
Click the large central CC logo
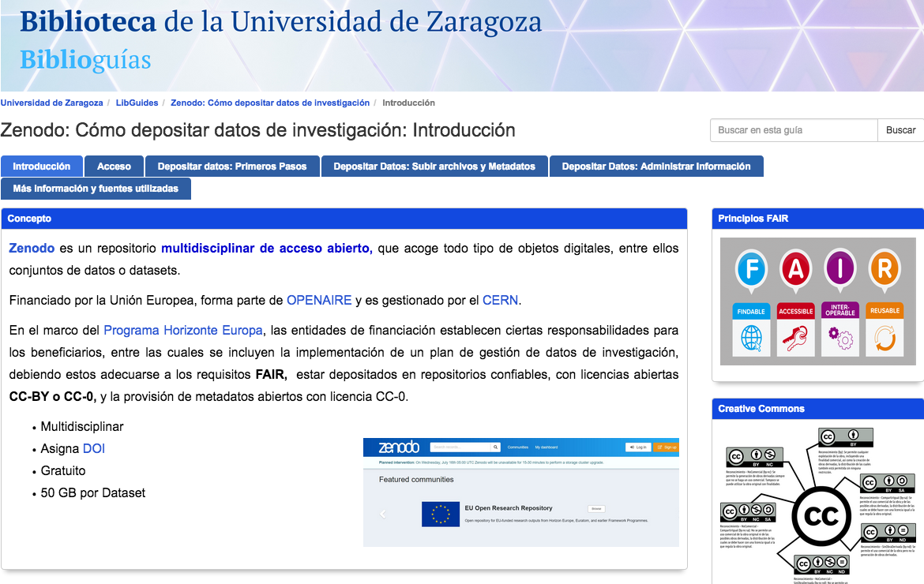[x=821, y=515]
